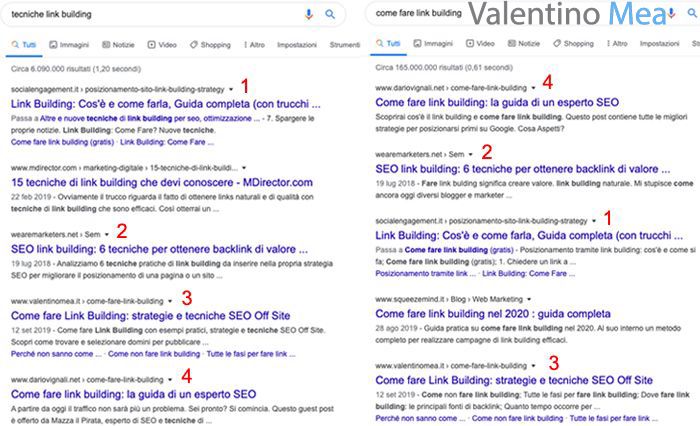Open the Video tab in right results
Viewport: 700px width, 426px height.
480,43
